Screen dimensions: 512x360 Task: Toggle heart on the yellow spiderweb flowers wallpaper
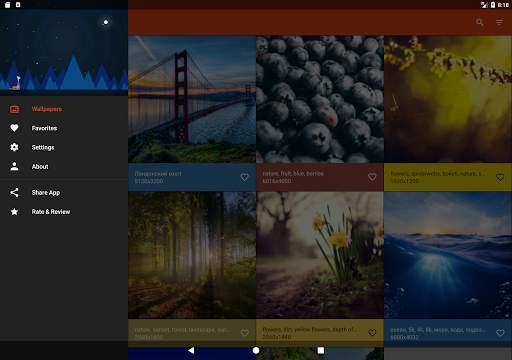coord(500,177)
